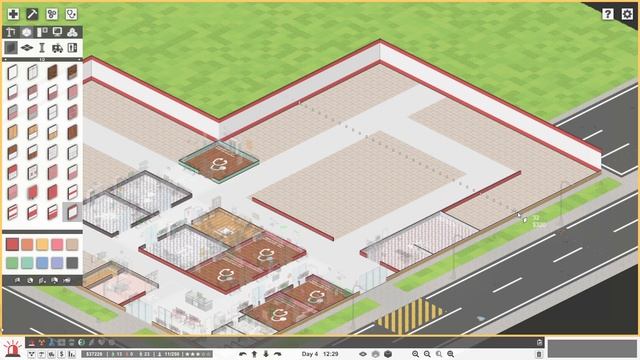Pick the lavender purple swatch color
The width and height of the screenshot is (640, 360).
[57, 262]
